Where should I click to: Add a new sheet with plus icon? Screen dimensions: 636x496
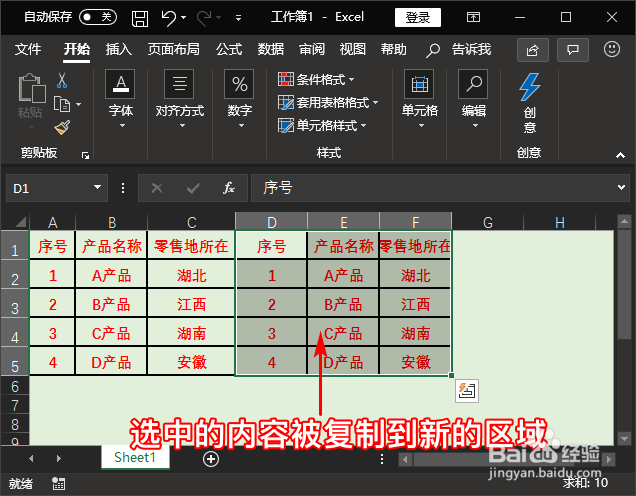[x=211, y=459]
